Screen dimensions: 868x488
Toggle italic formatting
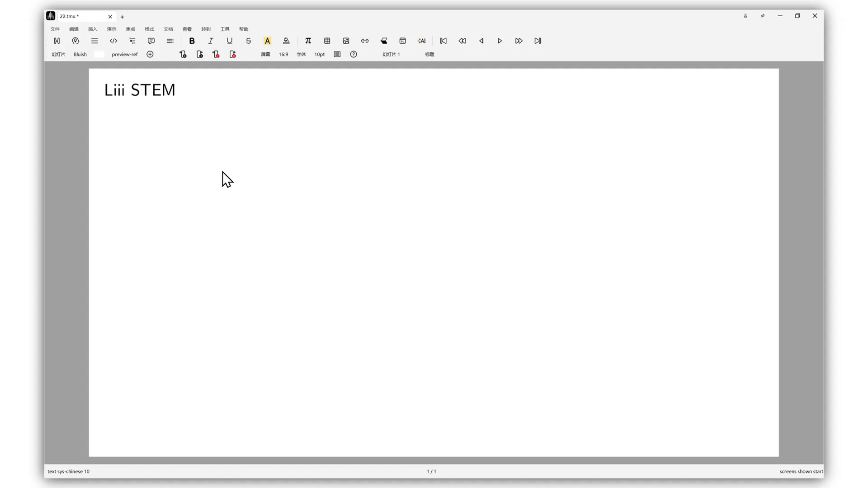pyautogui.click(x=211, y=41)
